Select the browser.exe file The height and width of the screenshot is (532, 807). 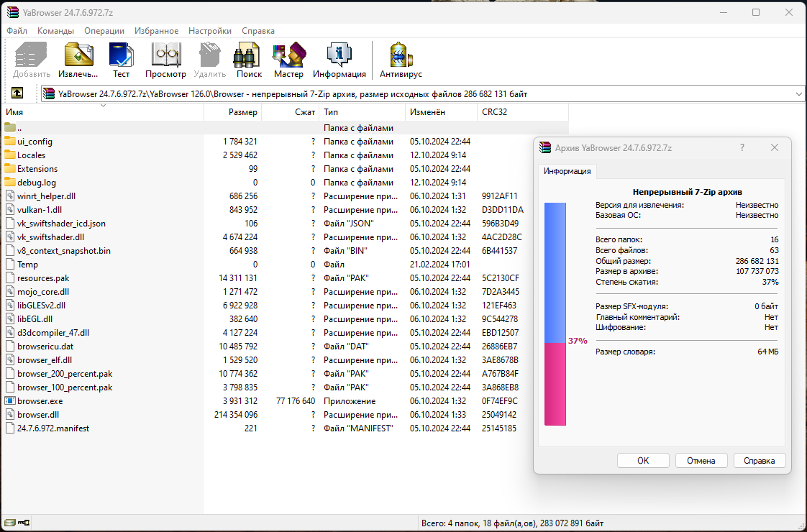pyautogui.click(x=40, y=401)
